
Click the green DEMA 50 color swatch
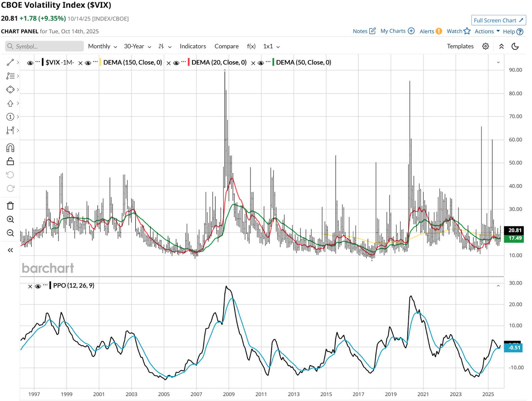pyautogui.click(x=273, y=62)
